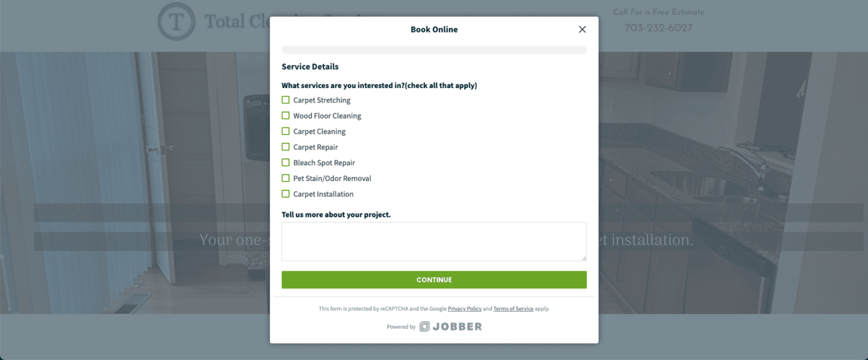The width and height of the screenshot is (868, 360).
Task: Click the Pet Stain/Odor Removal label
Action: coord(332,178)
